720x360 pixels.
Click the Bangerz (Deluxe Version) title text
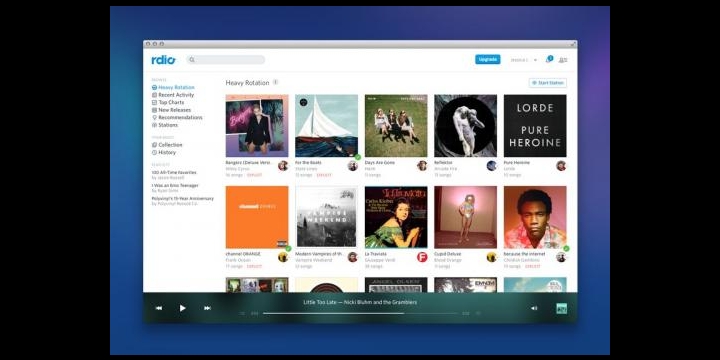tap(250, 163)
